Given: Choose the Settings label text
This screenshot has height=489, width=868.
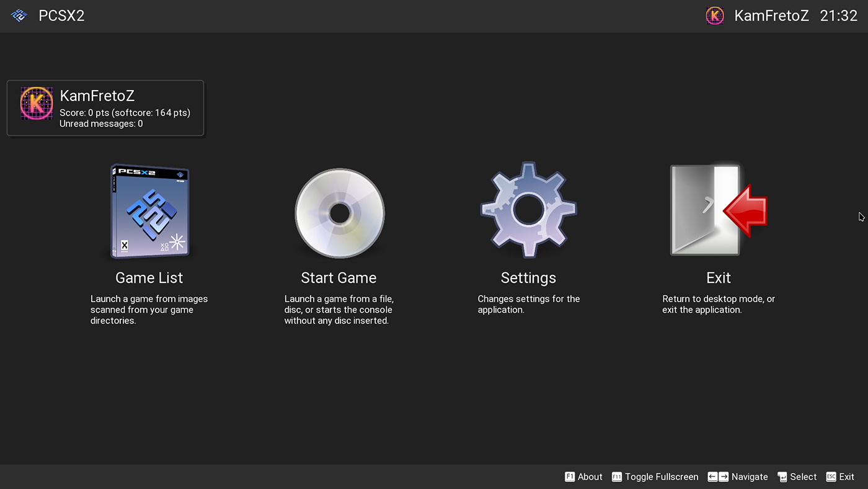Looking at the screenshot, I should point(528,277).
